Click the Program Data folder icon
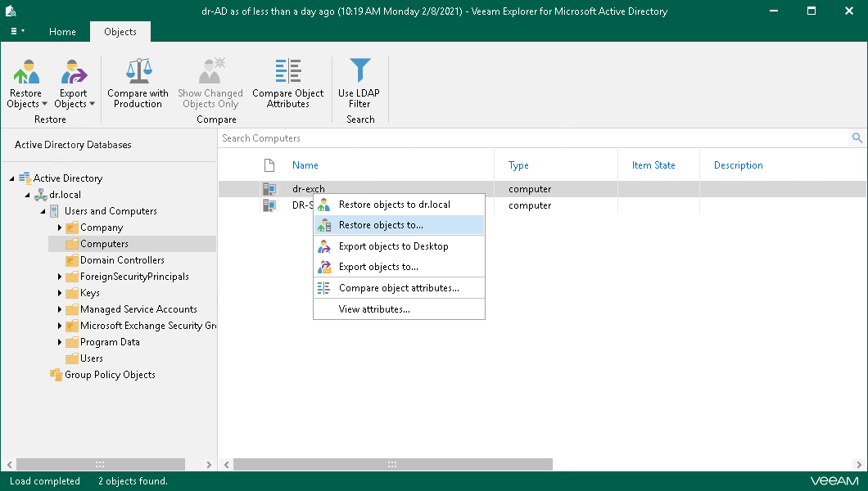The width and height of the screenshot is (868, 491). point(72,342)
